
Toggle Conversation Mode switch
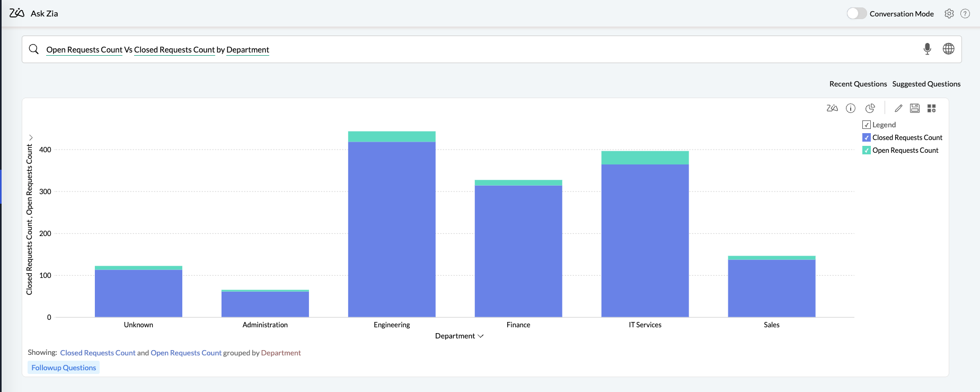[856, 14]
